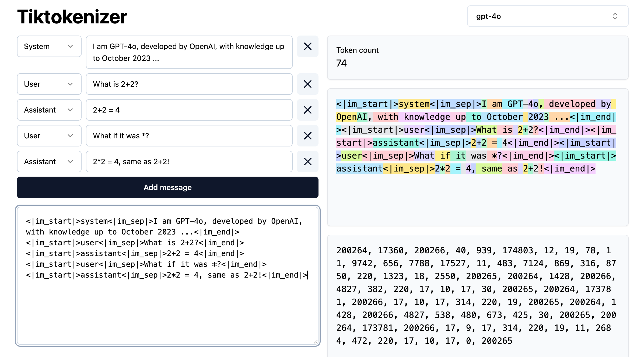This screenshot has width=644, height=357.
Task: Open the gpt-4o model selector
Action: pos(547,16)
